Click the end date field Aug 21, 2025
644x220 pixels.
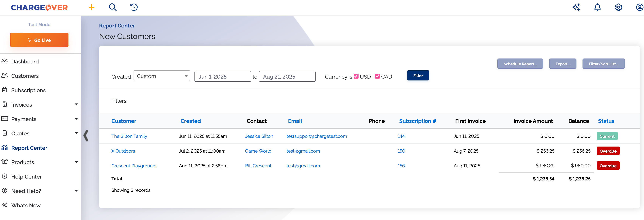[287, 76]
